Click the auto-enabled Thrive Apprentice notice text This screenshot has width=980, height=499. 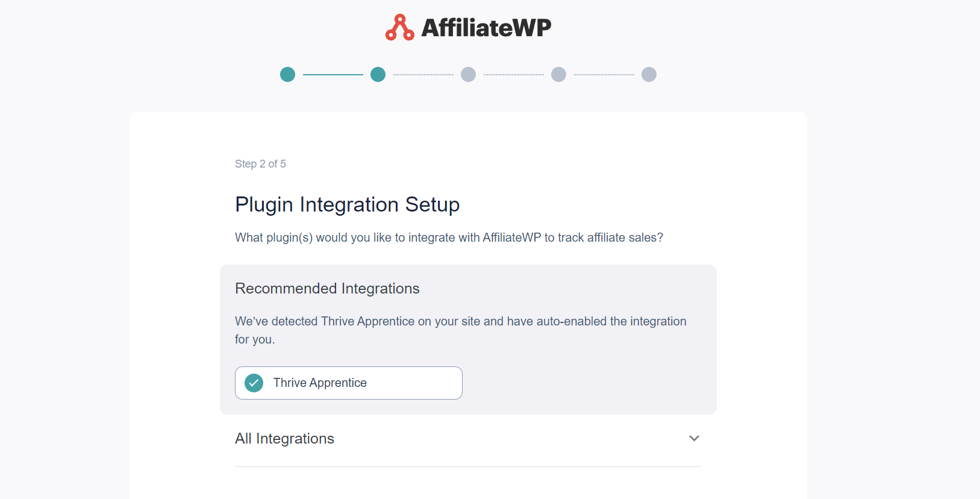click(x=461, y=330)
